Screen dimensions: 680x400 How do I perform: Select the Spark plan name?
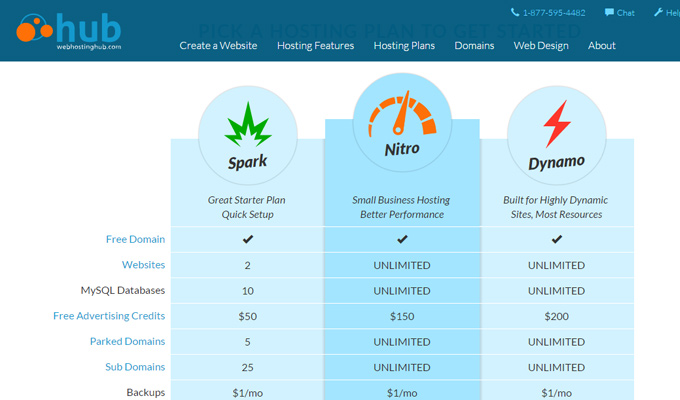coord(248,162)
